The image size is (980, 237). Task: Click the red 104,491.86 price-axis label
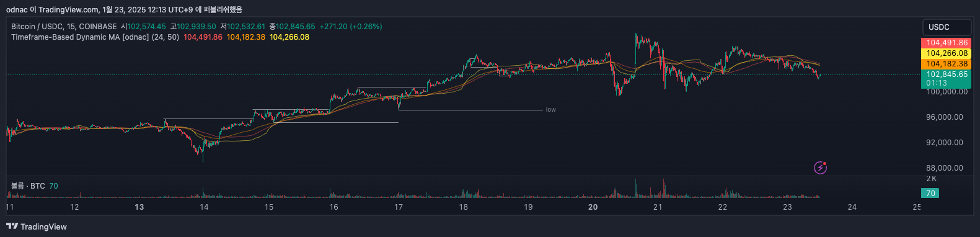(x=947, y=43)
